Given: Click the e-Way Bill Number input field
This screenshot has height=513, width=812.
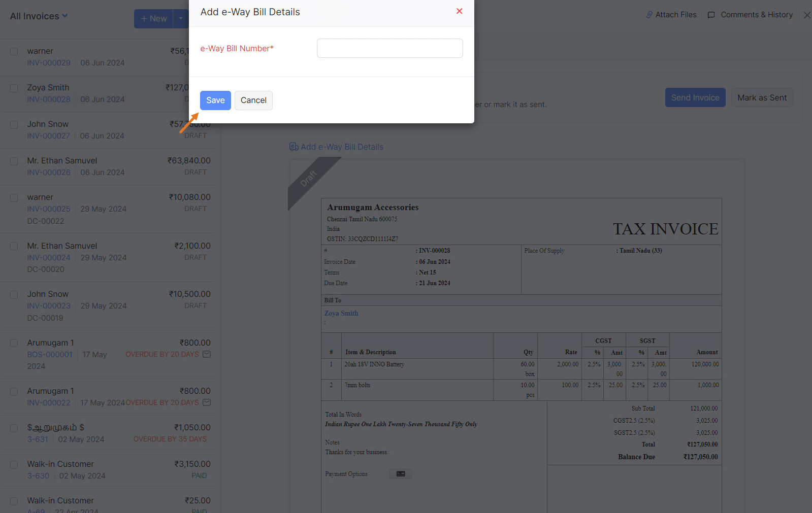Looking at the screenshot, I should click(x=389, y=48).
